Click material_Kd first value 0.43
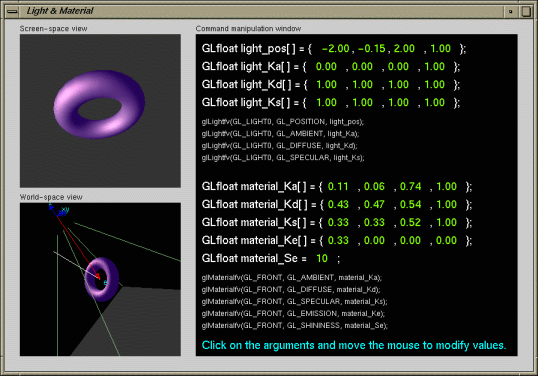Viewport: 538px width, 376px height. 338,204
